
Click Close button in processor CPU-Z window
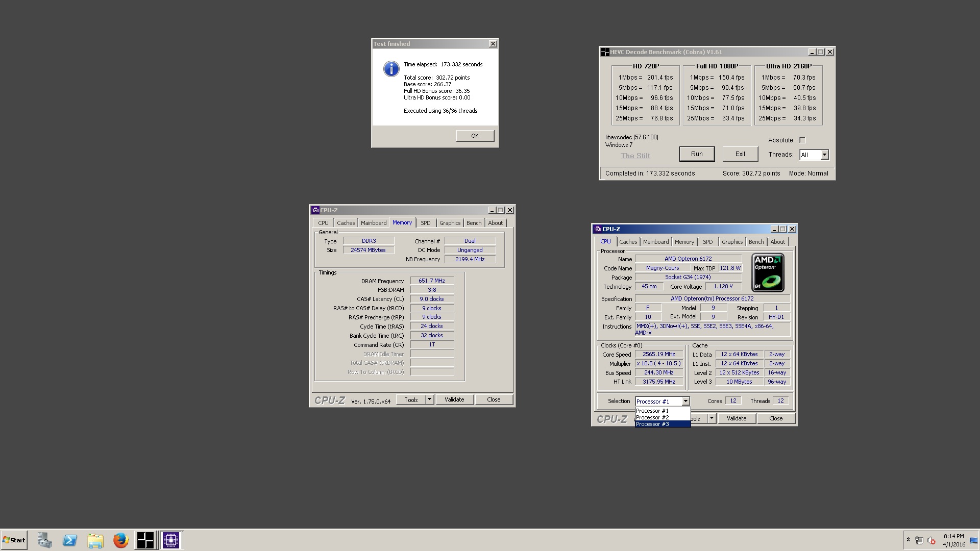[x=776, y=418]
